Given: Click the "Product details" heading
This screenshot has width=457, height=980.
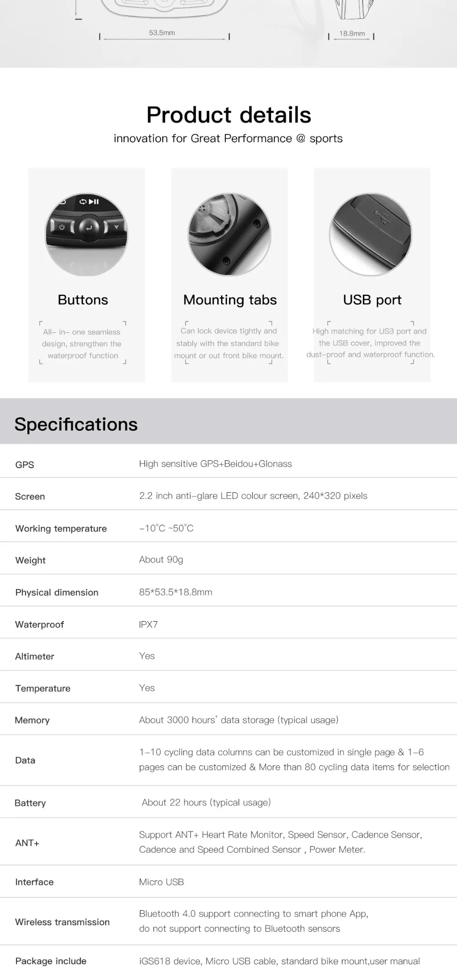Looking at the screenshot, I should click(x=228, y=115).
